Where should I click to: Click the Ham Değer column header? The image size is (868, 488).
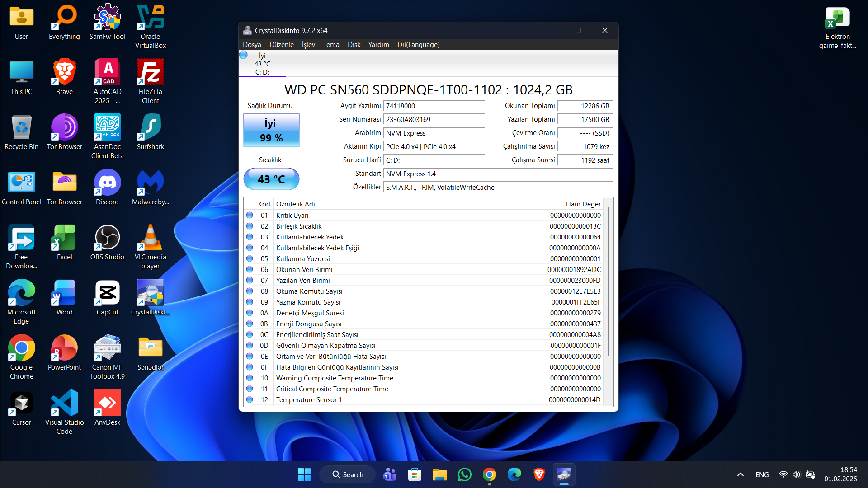point(564,204)
